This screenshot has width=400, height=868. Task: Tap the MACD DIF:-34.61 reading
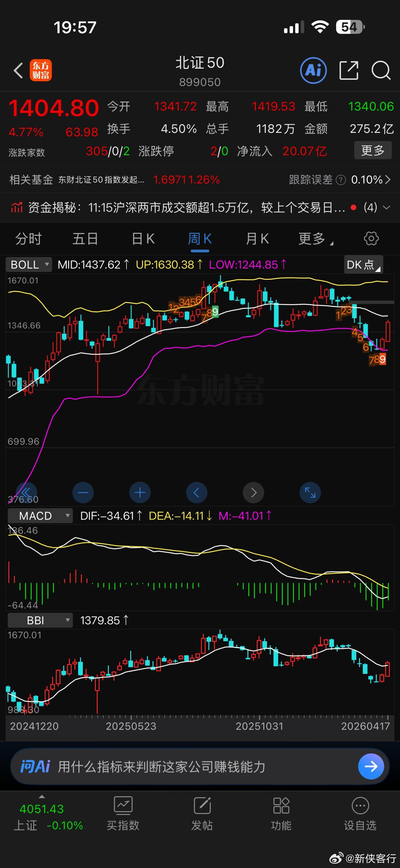[111, 516]
